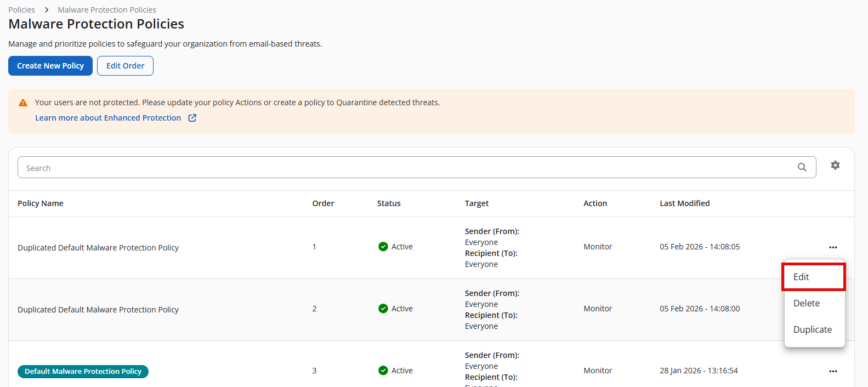Click the Edit Order button

[125, 66]
